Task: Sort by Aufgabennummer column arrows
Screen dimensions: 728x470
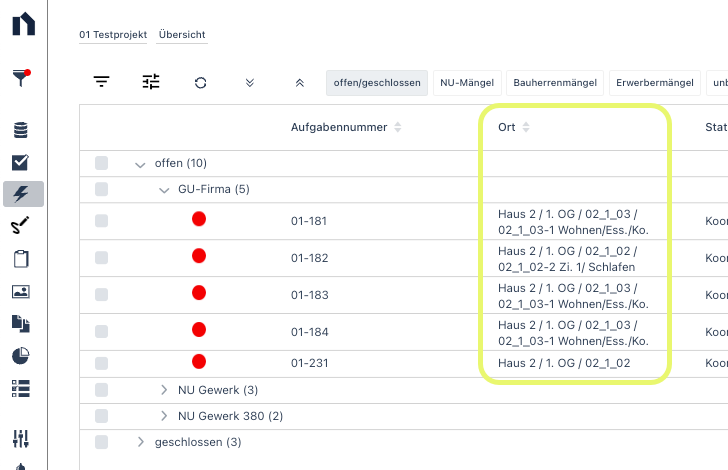Action: point(397,127)
